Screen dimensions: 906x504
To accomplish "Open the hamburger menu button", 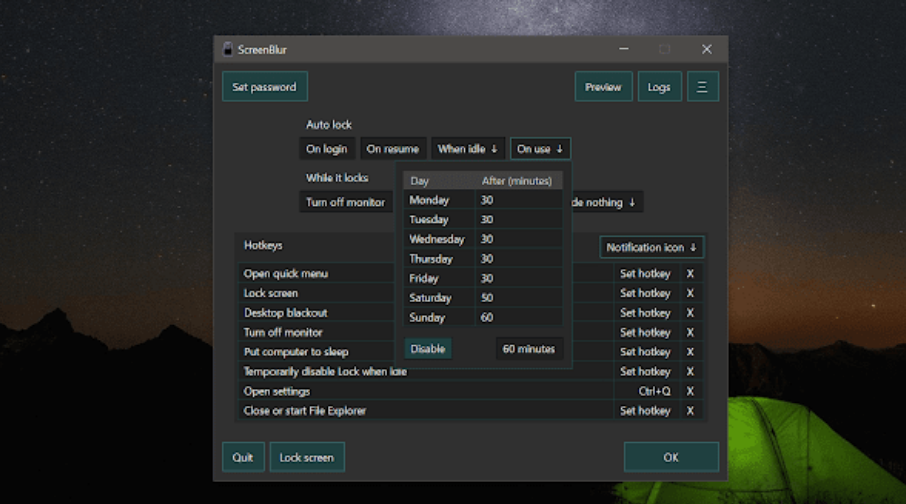I will [x=703, y=87].
